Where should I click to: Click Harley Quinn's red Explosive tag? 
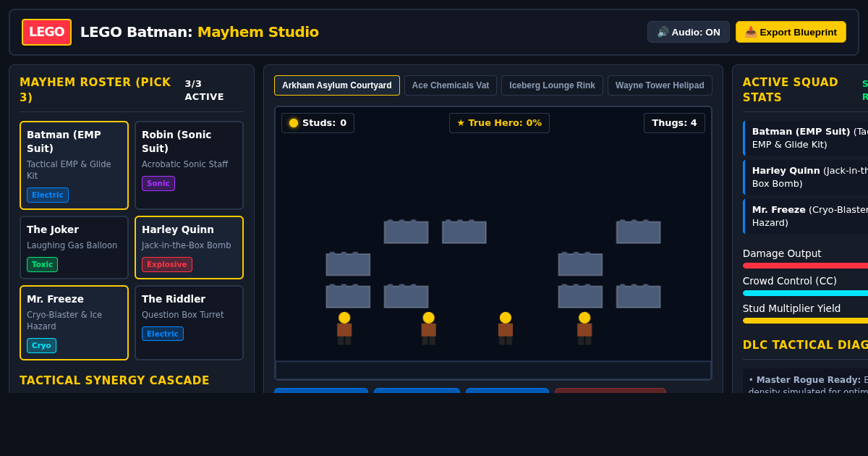click(167, 265)
